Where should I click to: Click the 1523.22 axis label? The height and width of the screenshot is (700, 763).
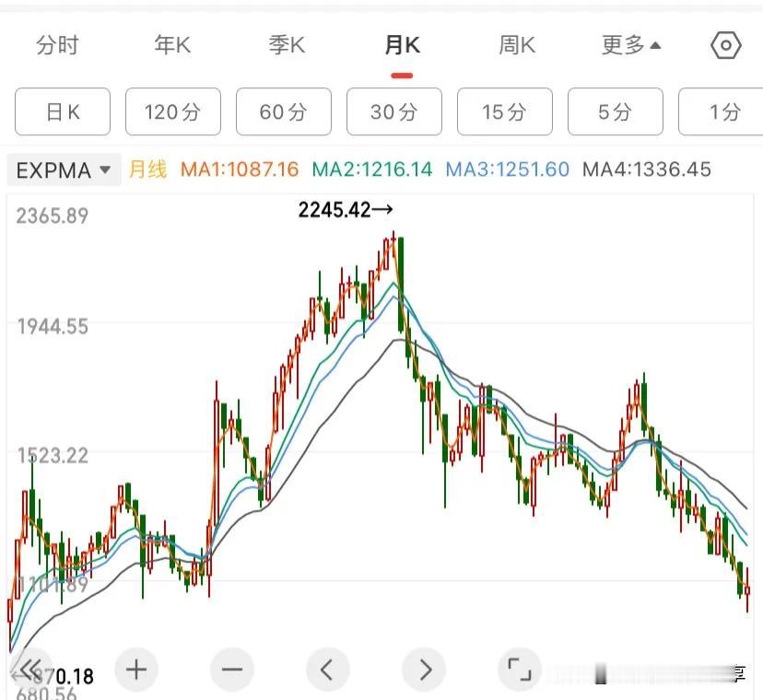click(53, 456)
